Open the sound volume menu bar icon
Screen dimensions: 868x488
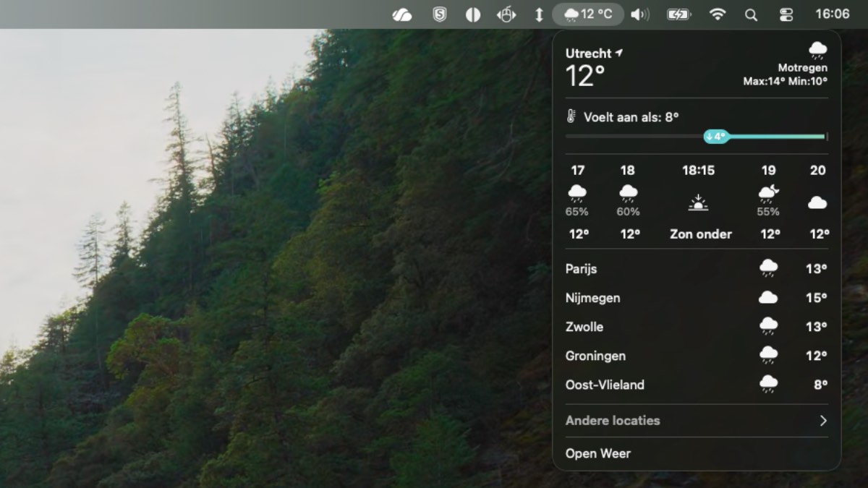tap(639, 14)
